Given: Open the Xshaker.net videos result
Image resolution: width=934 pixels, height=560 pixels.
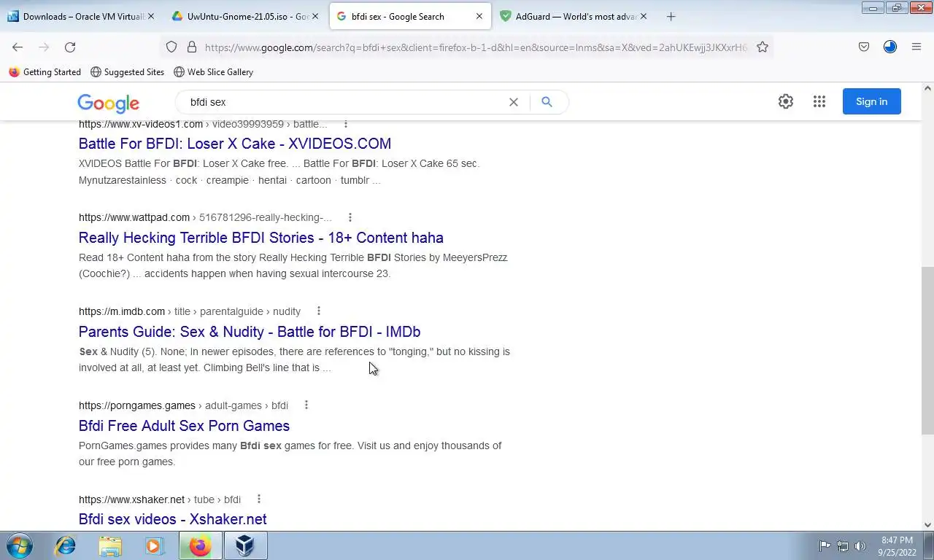Looking at the screenshot, I should [x=172, y=519].
